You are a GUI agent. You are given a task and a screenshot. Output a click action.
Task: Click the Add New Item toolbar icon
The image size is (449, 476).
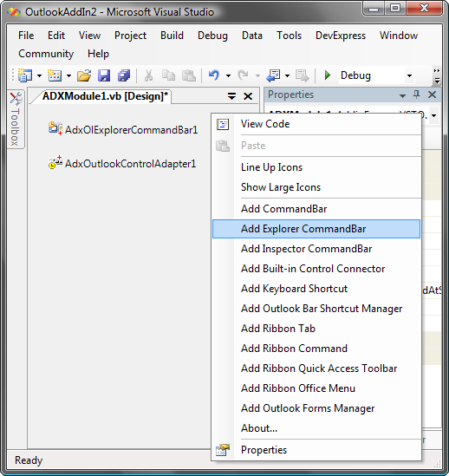(55, 75)
